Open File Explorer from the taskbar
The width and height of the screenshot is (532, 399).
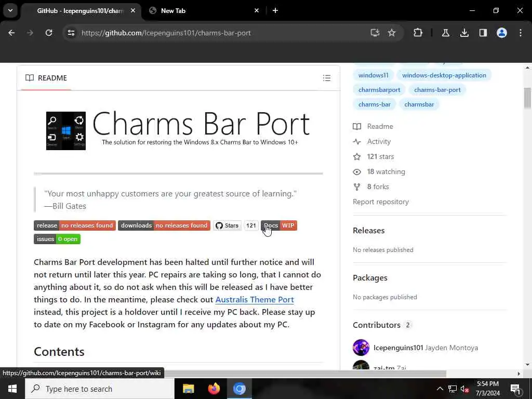coord(188,389)
